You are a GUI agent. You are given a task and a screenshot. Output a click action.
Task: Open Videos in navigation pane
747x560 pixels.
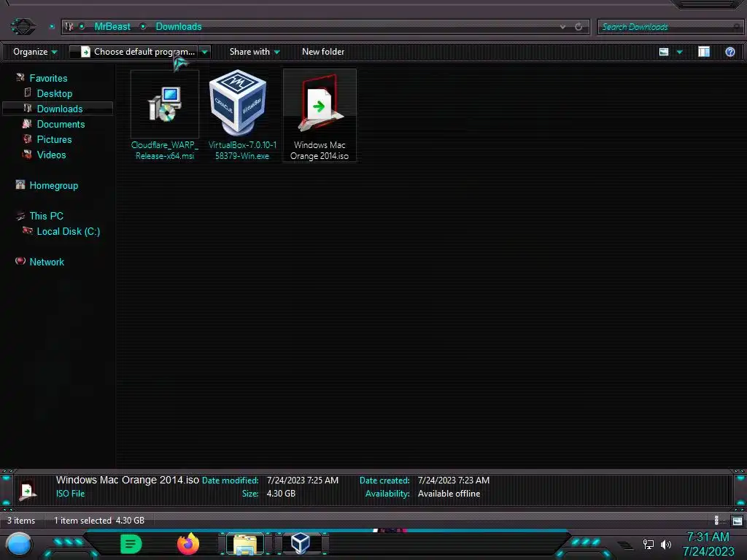click(52, 155)
